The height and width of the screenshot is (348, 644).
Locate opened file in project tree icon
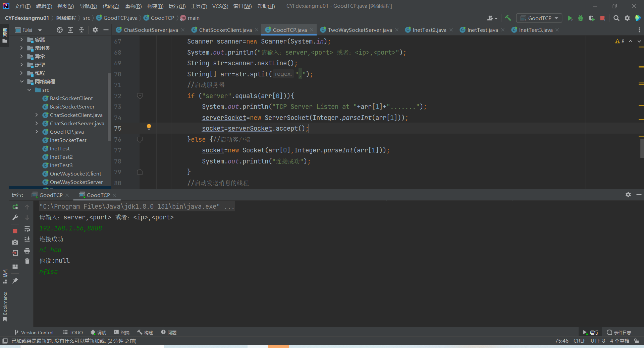(60, 30)
